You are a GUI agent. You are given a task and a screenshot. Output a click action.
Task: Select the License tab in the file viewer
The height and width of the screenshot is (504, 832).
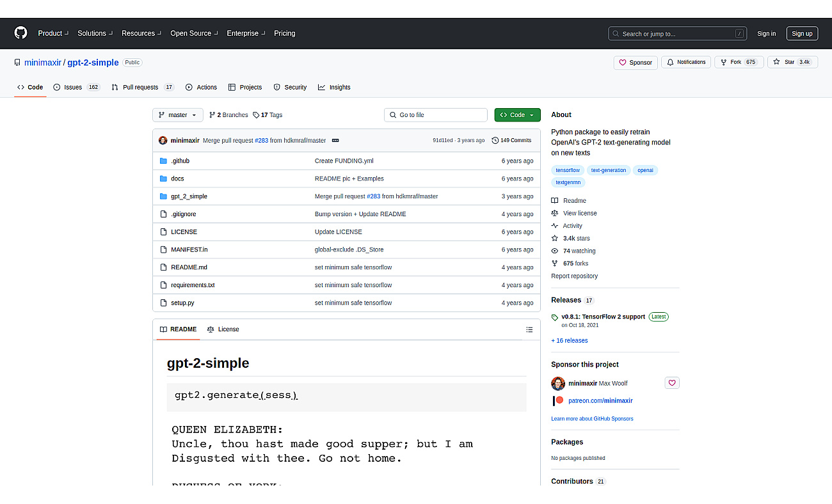223,329
